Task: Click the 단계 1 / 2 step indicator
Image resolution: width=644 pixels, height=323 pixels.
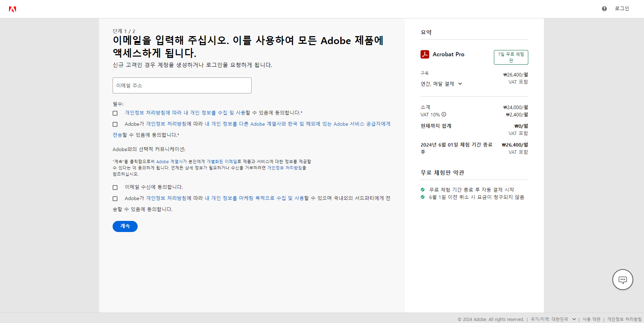Action: tap(124, 31)
